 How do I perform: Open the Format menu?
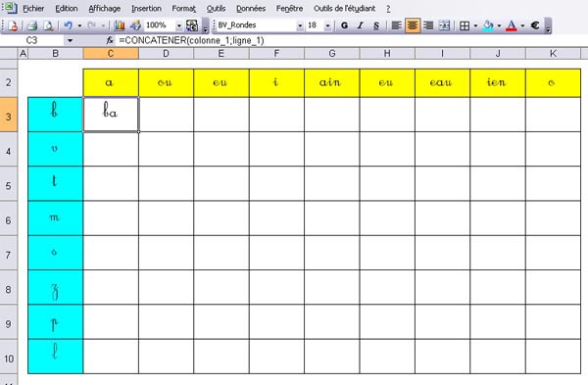pyautogui.click(x=184, y=8)
